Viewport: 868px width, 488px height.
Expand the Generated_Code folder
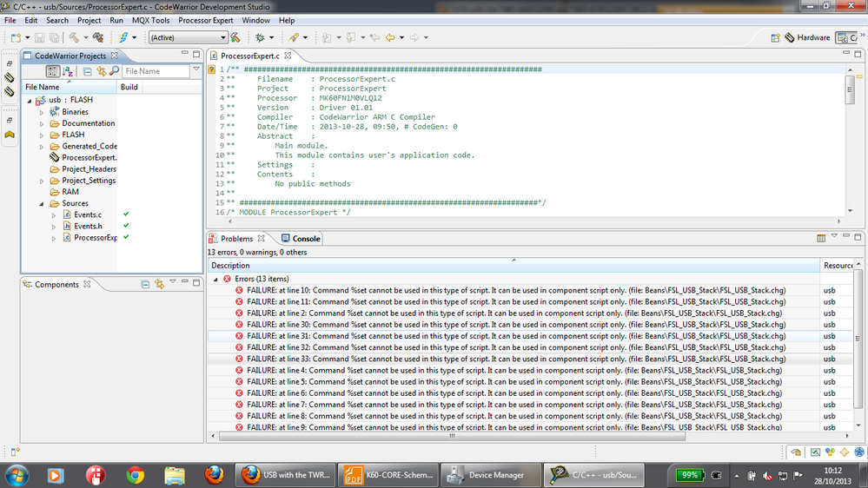click(42, 147)
